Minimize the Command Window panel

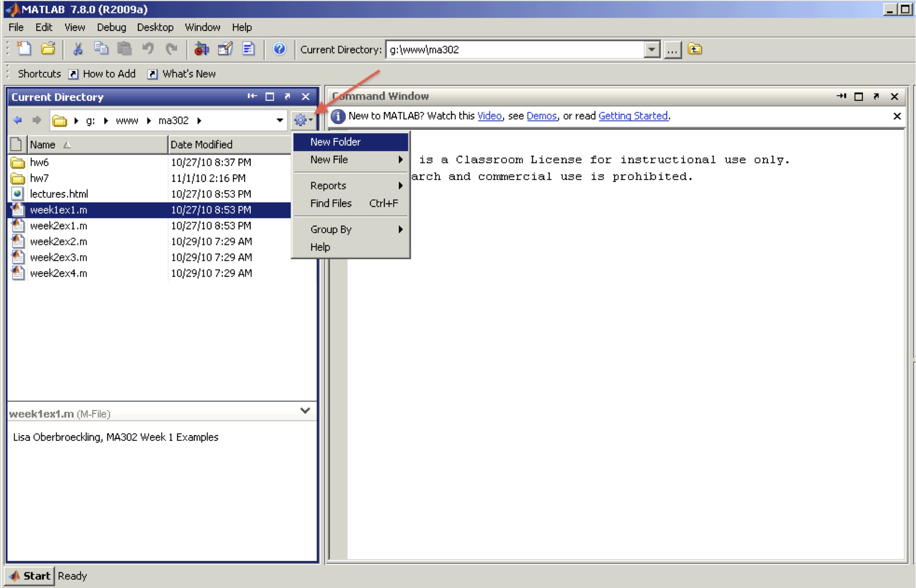point(841,96)
